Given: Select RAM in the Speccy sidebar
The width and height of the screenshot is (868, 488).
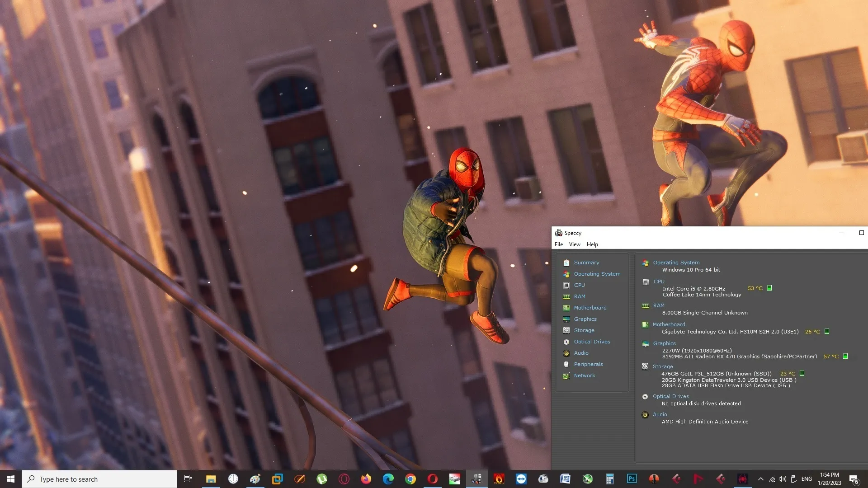Looking at the screenshot, I should [579, 296].
